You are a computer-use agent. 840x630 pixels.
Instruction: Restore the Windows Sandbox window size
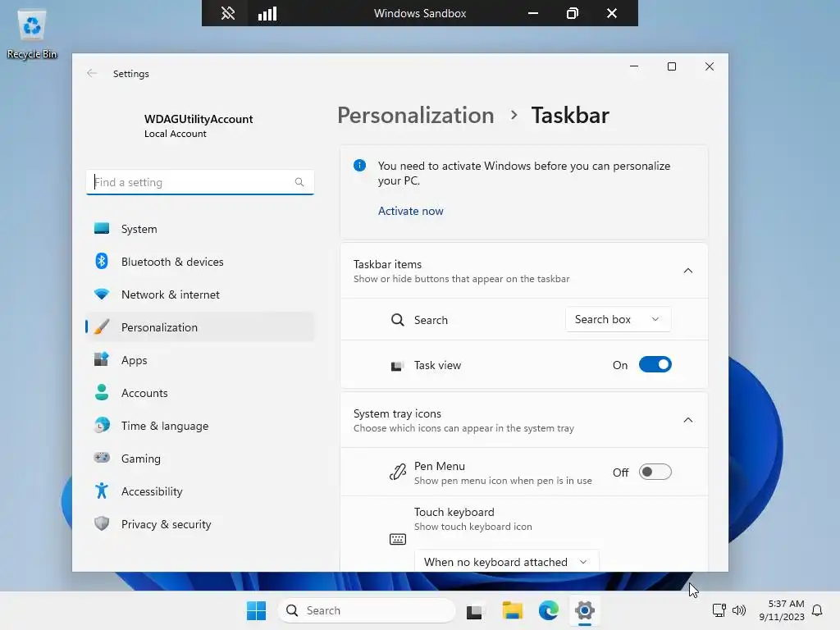[x=572, y=13]
